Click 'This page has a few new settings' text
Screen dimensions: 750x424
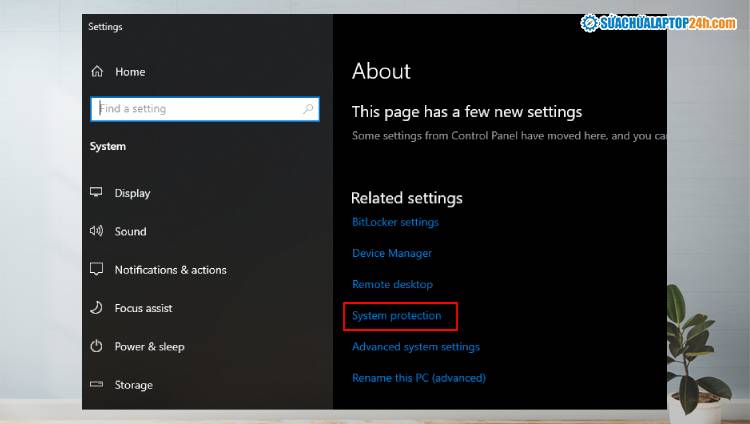click(x=467, y=112)
